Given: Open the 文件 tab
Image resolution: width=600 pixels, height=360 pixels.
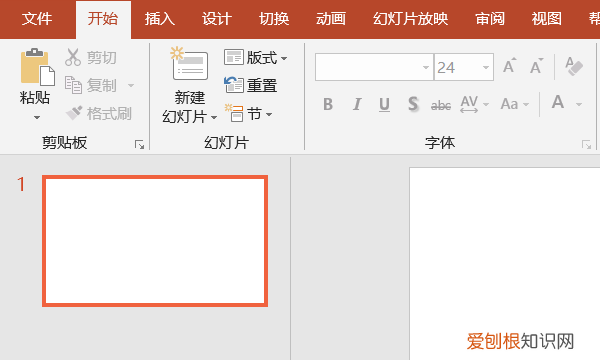Looking at the screenshot, I should pyautogui.click(x=37, y=19).
